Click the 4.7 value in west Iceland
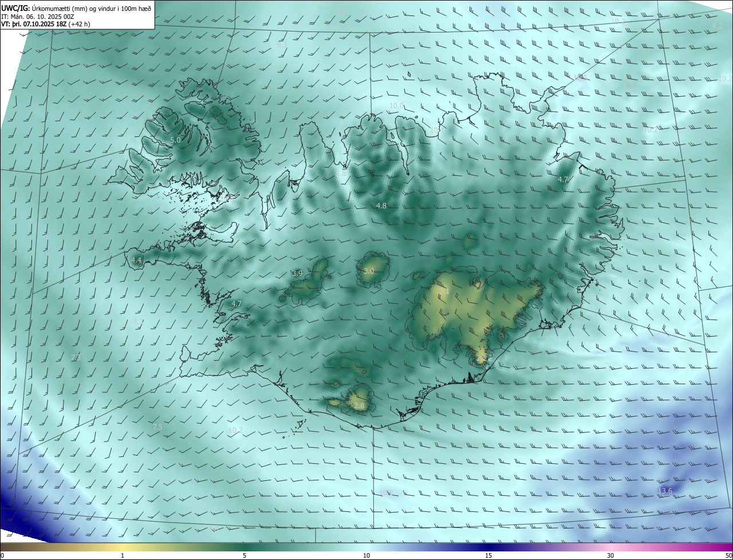The image size is (733, 560). [236, 303]
